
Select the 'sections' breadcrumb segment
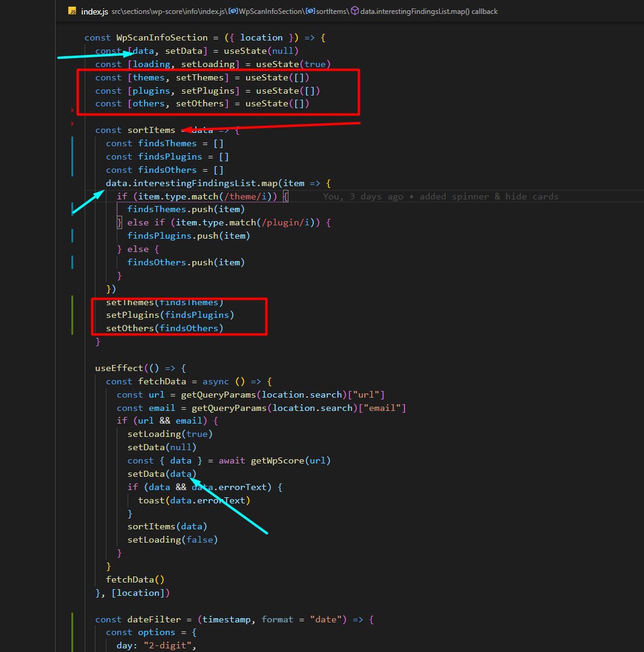tap(137, 11)
